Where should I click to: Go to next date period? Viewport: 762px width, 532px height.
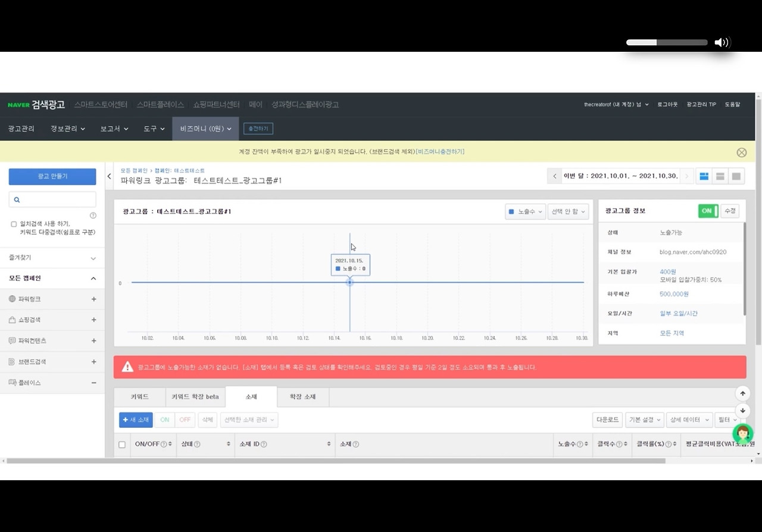click(687, 176)
